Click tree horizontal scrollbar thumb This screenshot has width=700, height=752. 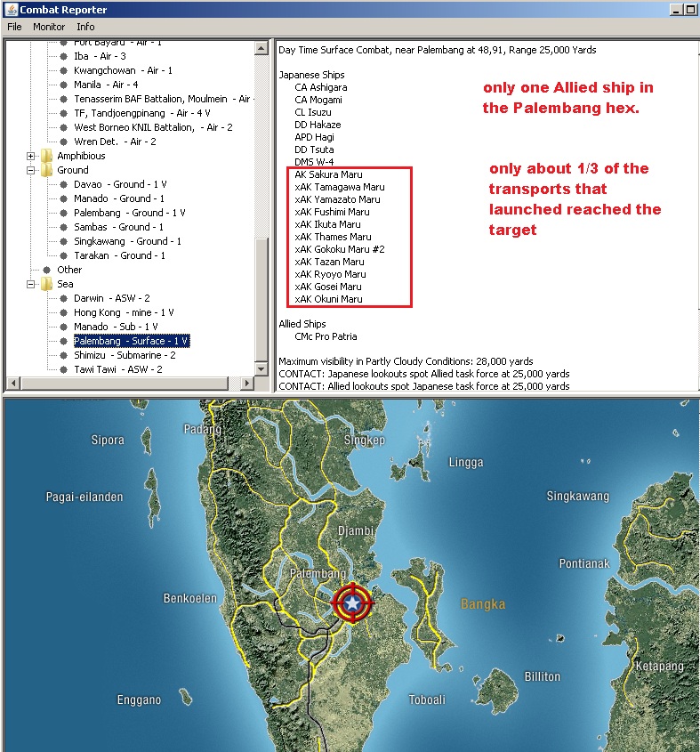(x=125, y=384)
